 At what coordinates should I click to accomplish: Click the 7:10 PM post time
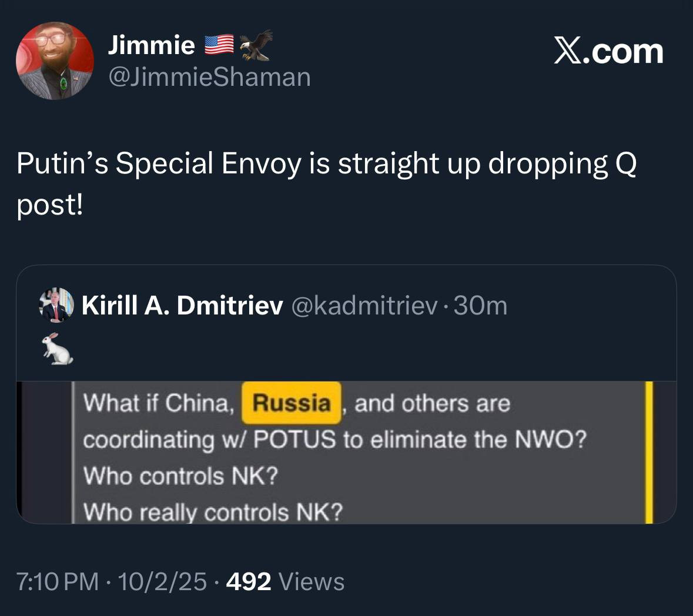click(x=58, y=581)
